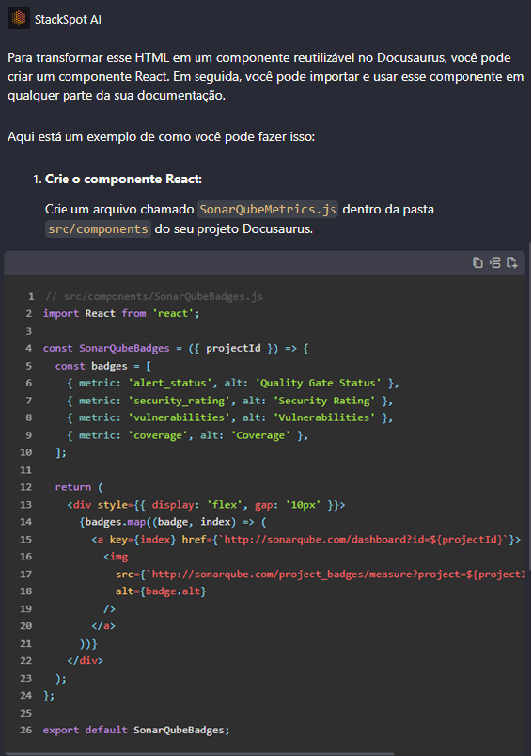Click the "return (" statement on line 12
Image resolution: width=532 pixels, height=756 pixels.
(79, 487)
